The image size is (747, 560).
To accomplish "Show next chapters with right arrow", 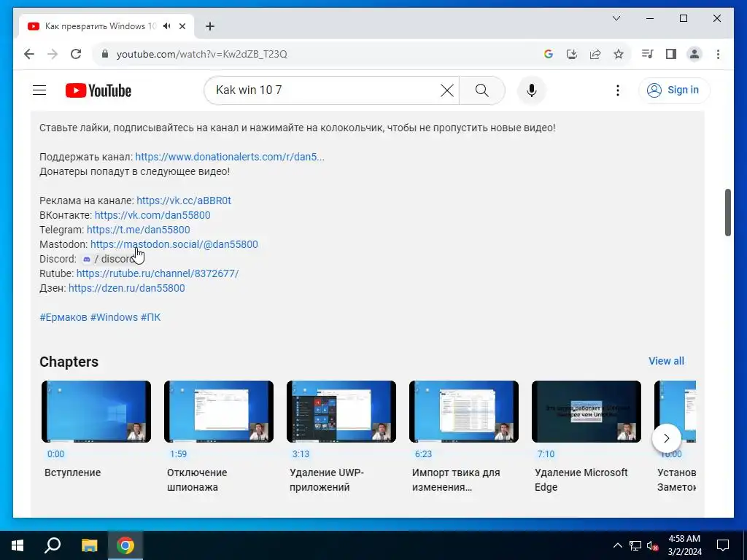I will (x=667, y=438).
